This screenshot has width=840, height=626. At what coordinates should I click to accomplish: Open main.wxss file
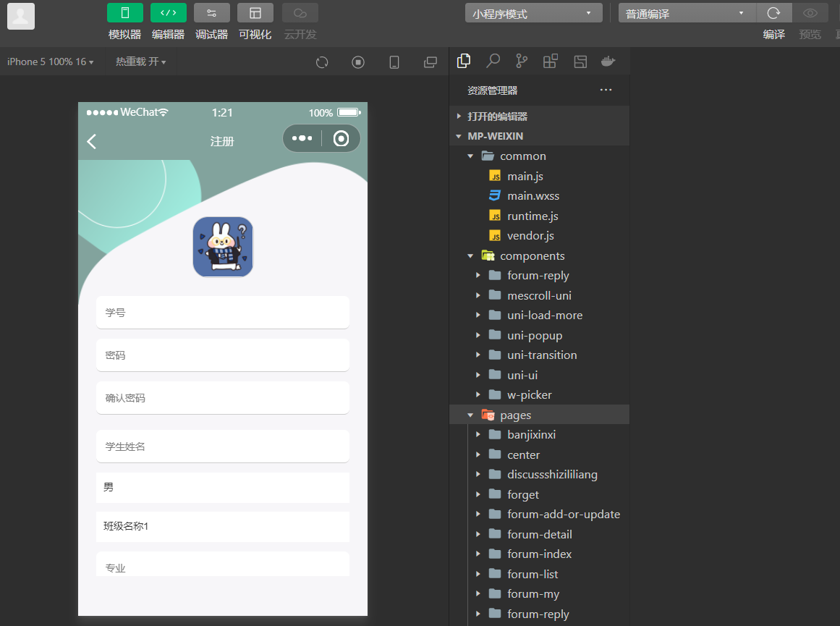(x=540, y=195)
